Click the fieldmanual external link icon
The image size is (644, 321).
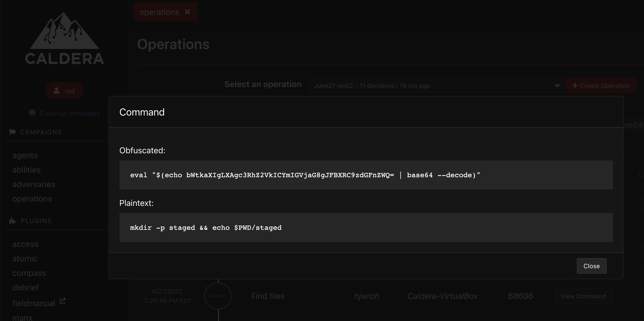coord(62,301)
